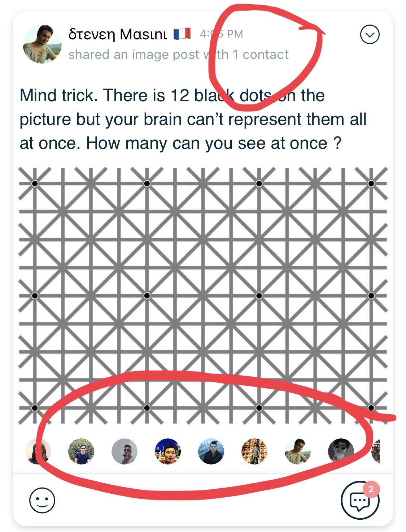The width and height of the screenshot is (406, 532).
Task: Click the French flag beside the poster's name
Action: [182, 34]
